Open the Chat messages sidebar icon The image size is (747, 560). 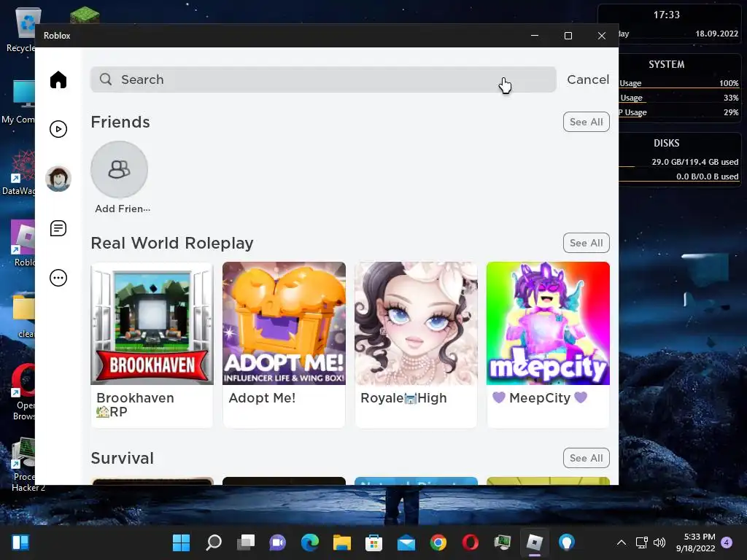[58, 228]
